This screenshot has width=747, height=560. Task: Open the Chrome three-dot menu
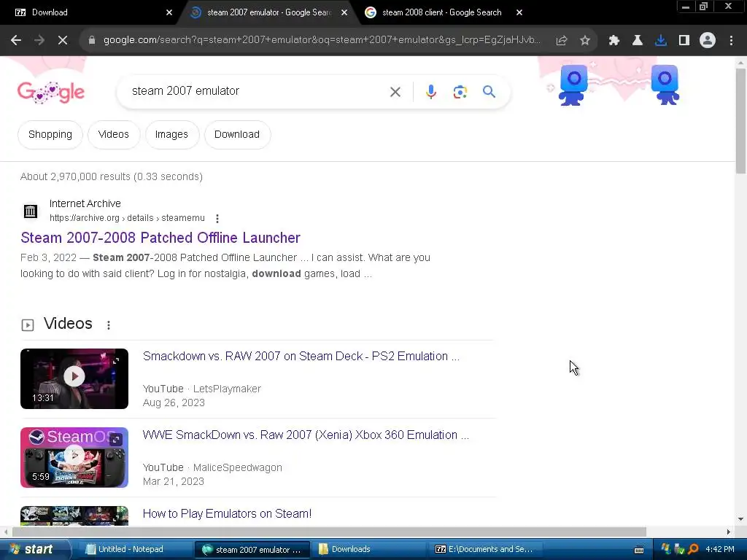(731, 41)
